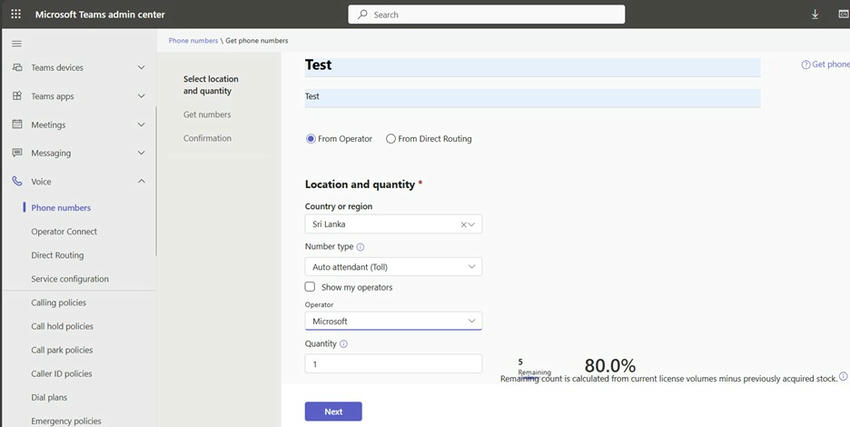The height and width of the screenshot is (427, 850).
Task: Open Direct Routing page
Action: pos(57,255)
